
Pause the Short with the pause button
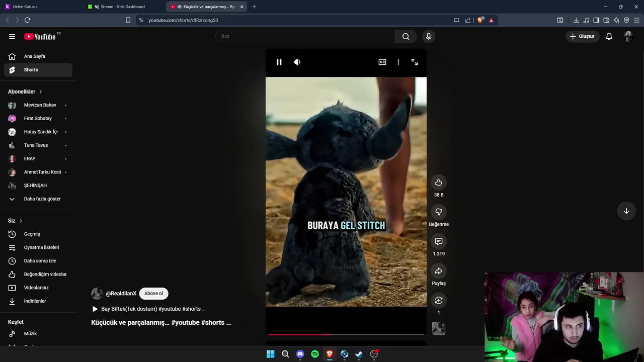tap(279, 62)
